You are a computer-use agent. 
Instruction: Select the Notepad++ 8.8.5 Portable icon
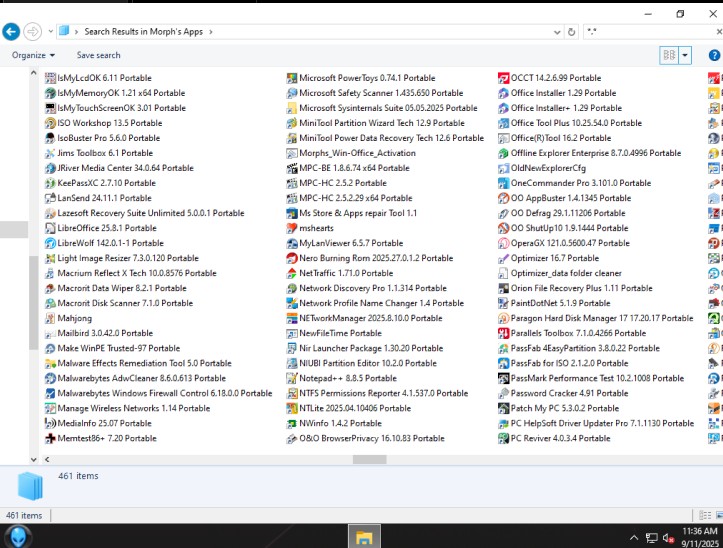tap(292, 378)
